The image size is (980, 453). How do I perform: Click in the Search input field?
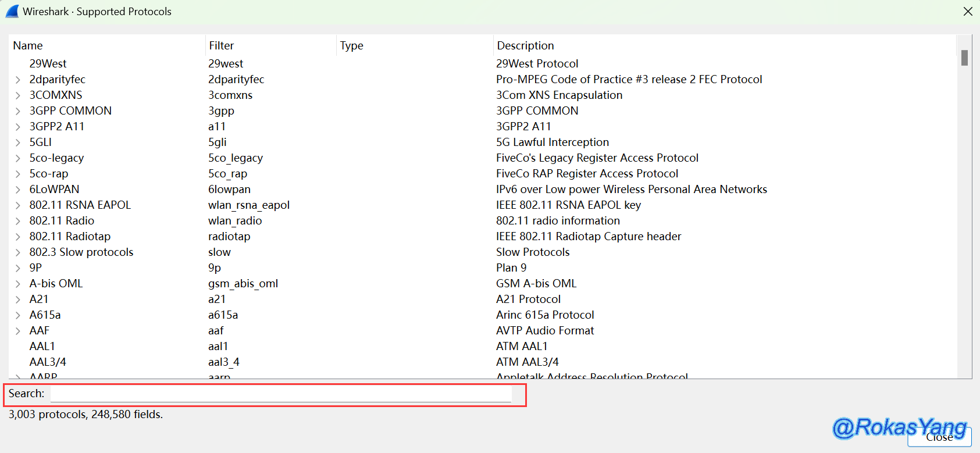(x=281, y=394)
